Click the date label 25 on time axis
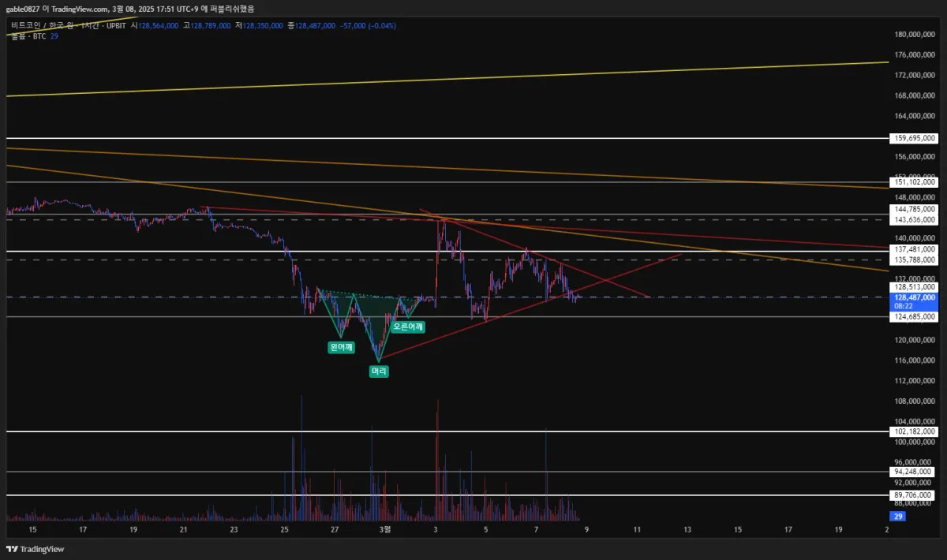947x560 pixels. click(x=284, y=531)
